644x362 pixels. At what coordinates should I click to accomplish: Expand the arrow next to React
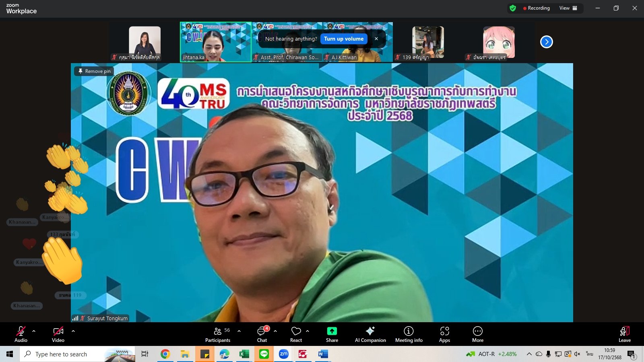308,331
